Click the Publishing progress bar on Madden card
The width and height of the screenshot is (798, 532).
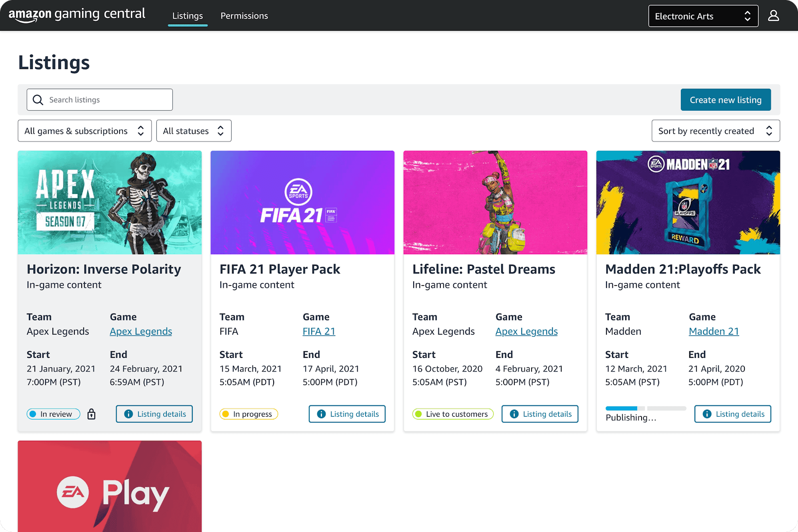[x=646, y=408]
